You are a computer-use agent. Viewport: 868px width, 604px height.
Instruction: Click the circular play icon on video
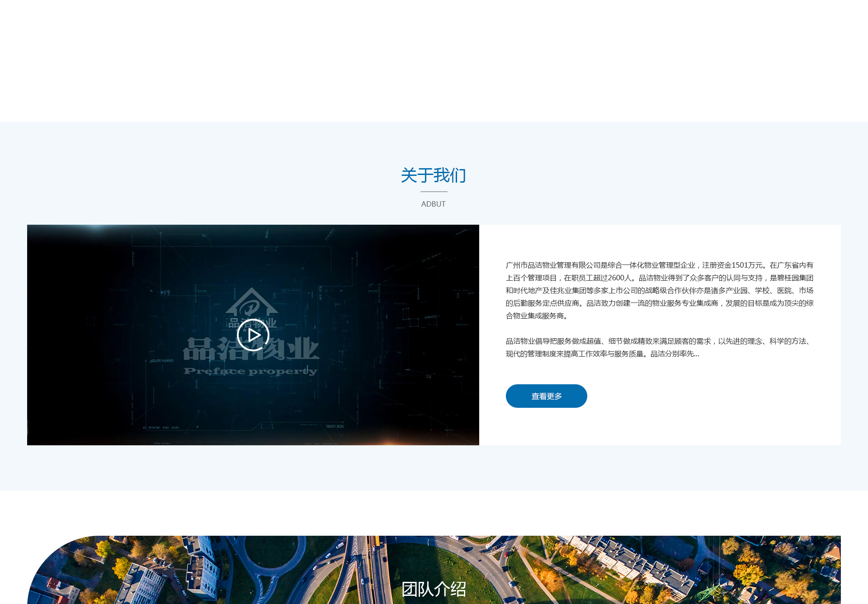[253, 335]
